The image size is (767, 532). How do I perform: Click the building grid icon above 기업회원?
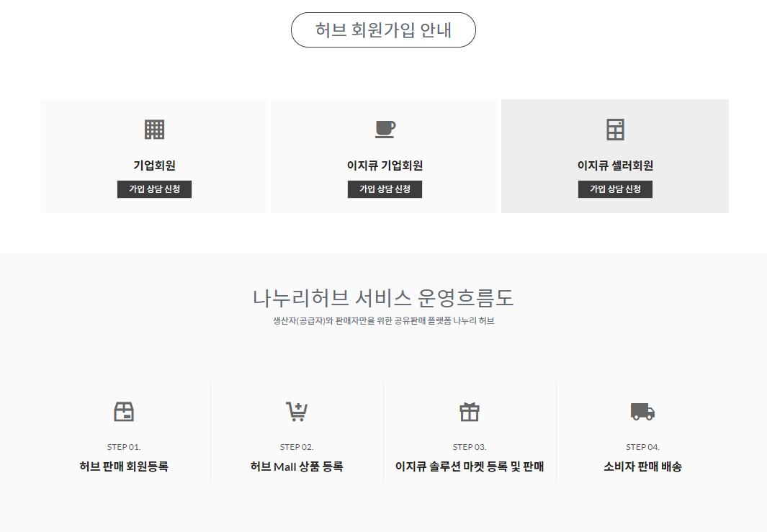click(x=155, y=130)
